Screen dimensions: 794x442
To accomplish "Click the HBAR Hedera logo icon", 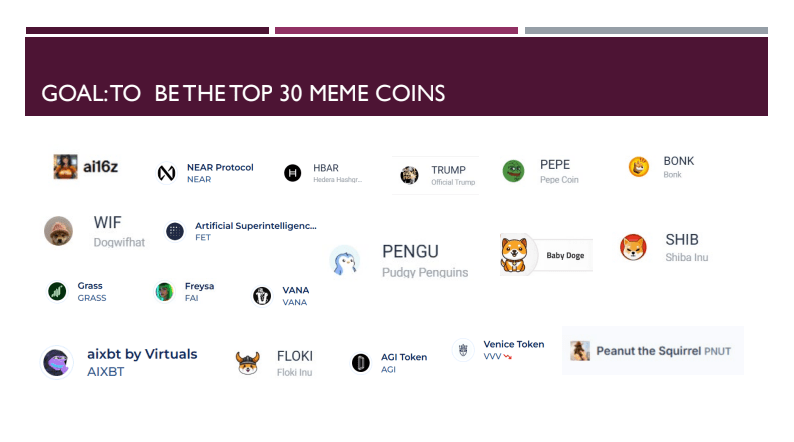I will pos(293,173).
